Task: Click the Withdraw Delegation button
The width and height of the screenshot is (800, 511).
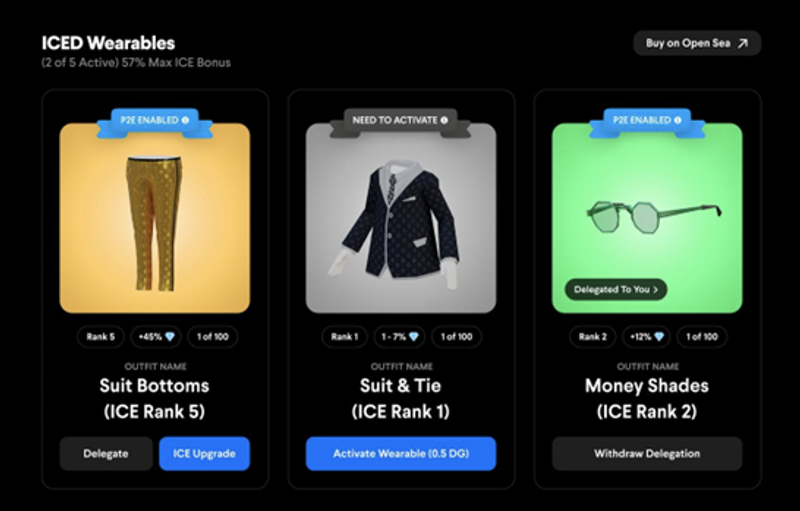Action: 647,453
